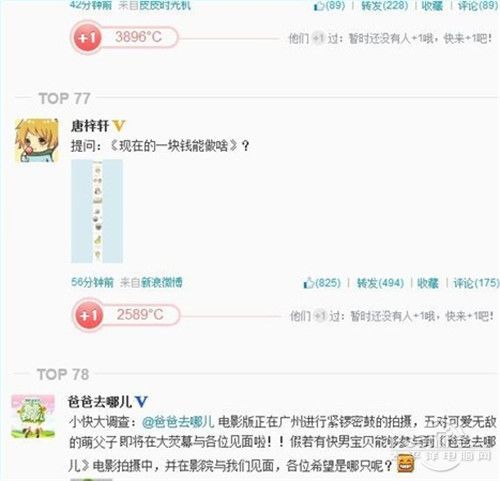Click 转发(228) on the top post
Image resolution: width=500 pixels, height=481 pixels.
coord(385,5)
